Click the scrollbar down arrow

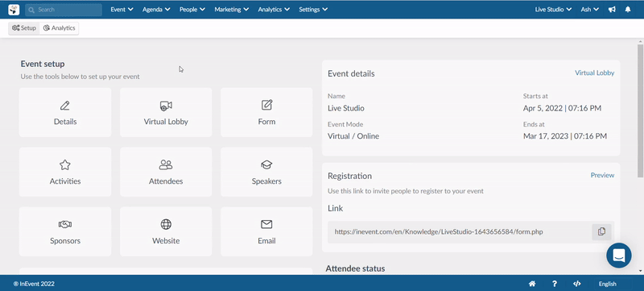click(x=640, y=271)
